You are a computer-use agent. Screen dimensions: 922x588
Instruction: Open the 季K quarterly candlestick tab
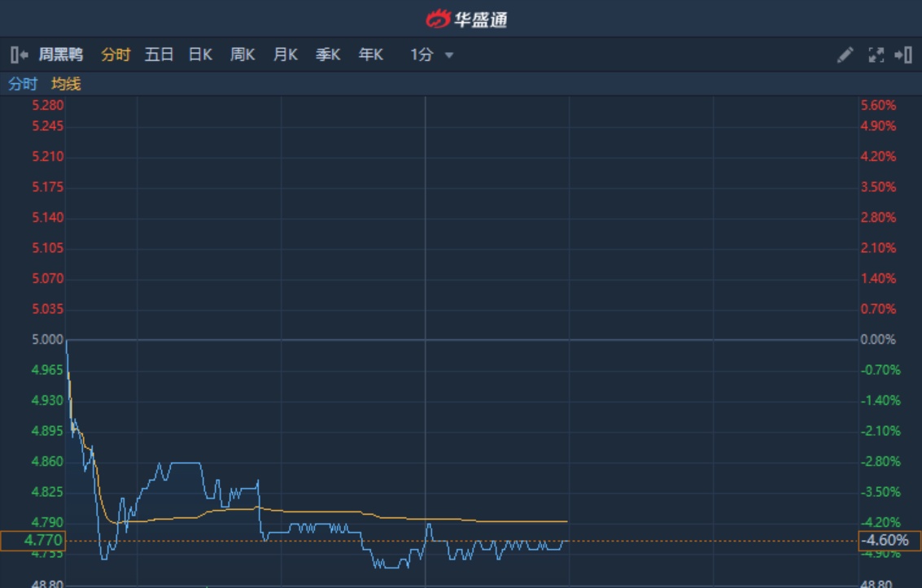point(327,54)
